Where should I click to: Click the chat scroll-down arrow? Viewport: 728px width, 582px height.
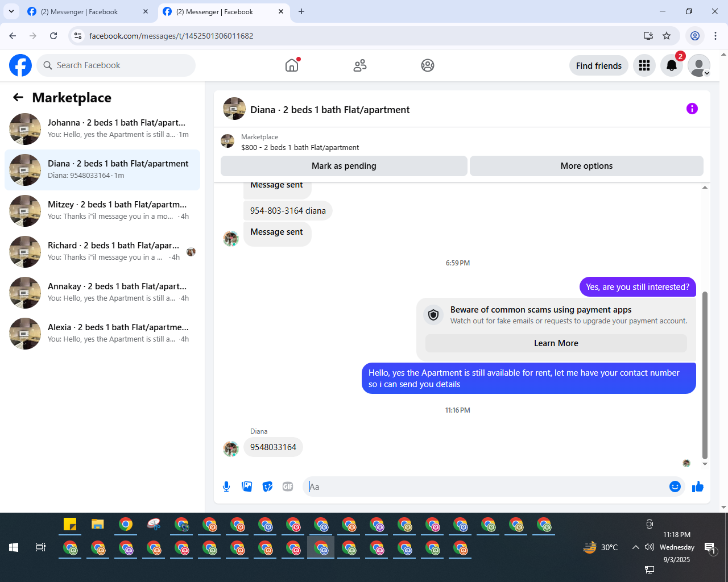coord(705,464)
